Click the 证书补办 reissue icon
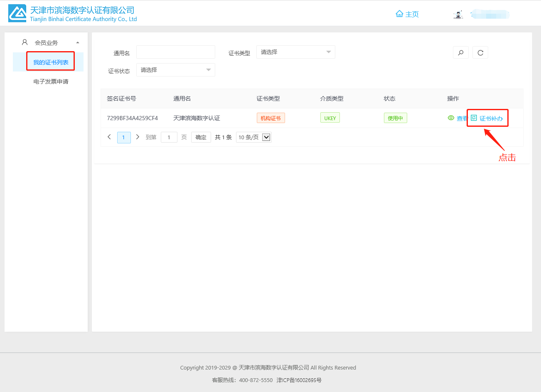The width and height of the screenshot is (541, 392). coord(474,118)
